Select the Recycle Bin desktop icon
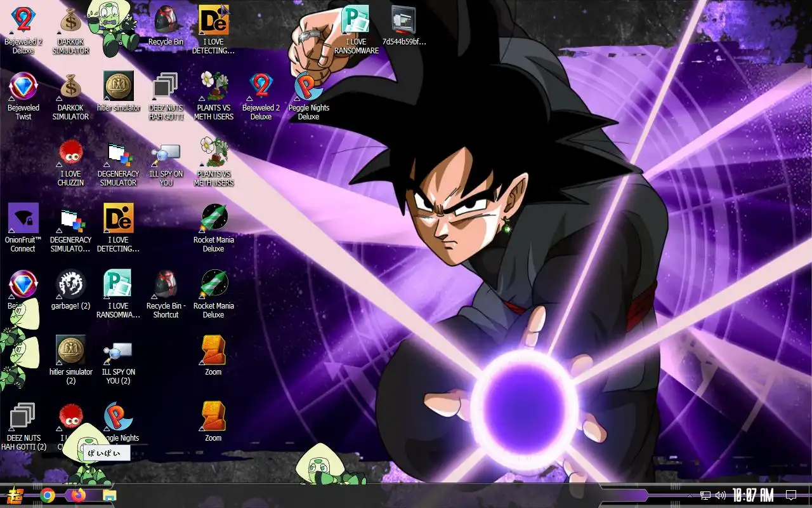812x508 pixels. click(166, 21)
